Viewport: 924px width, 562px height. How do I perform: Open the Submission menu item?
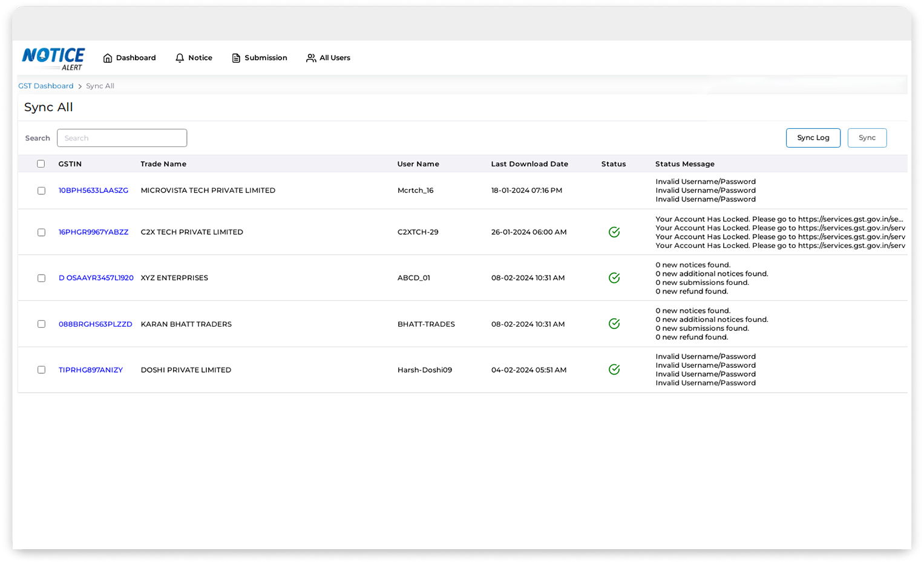(x=266, y=58)
